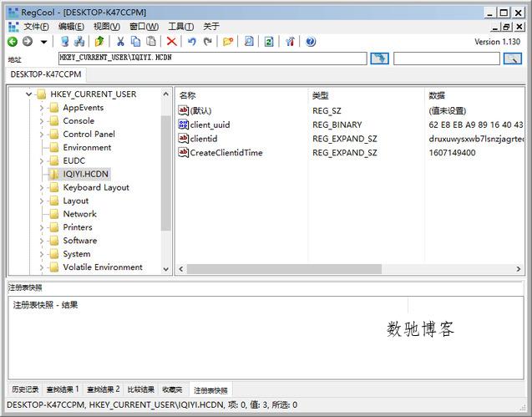Select the DESKTOP-K47CCPM tab
The image size is (532, 417).
(x=46, y=74)
